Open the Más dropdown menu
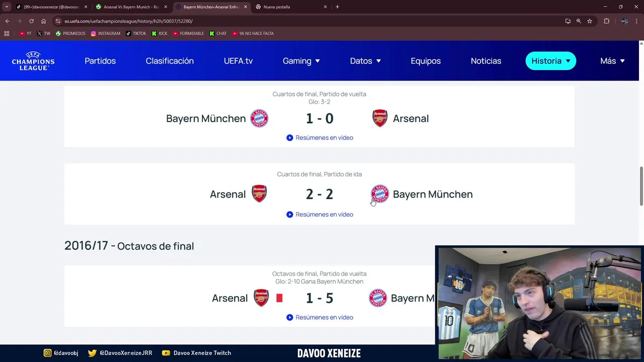The width and height of the screenshot is (644, 362). [x=612, y=61]
